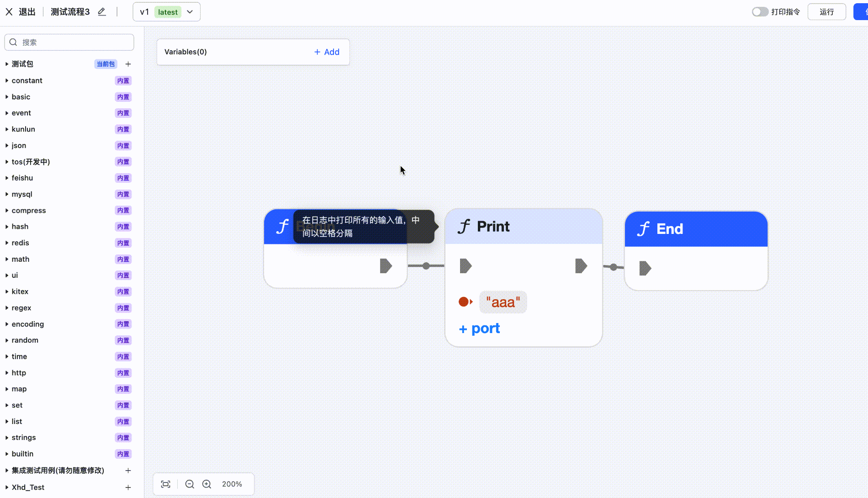Click the "aaa" value on Print node

click(503, 302)
